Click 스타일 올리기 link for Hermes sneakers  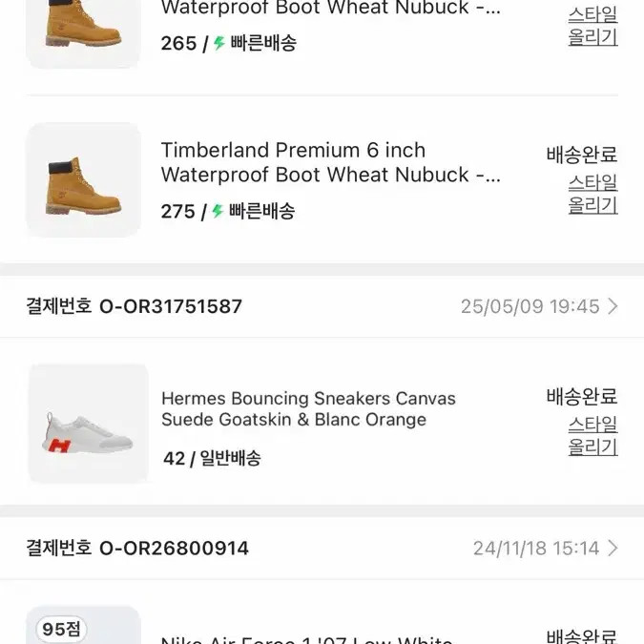click(x=593, y=436)
